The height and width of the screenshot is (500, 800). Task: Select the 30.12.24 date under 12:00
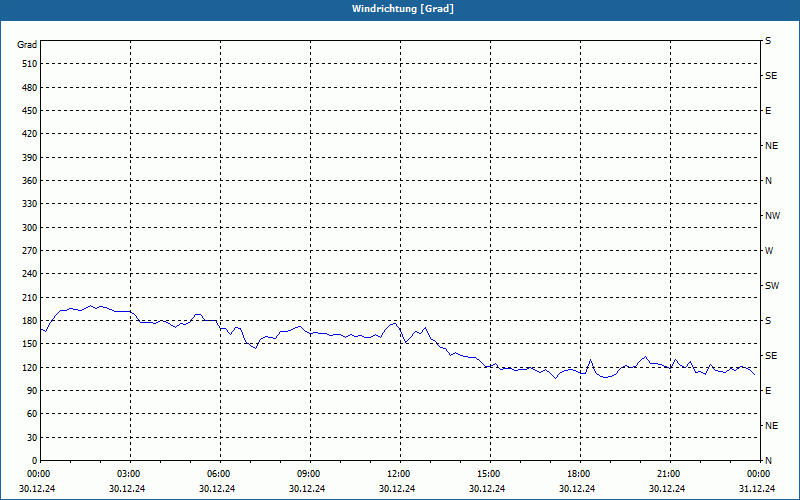(x=397, y=489)
